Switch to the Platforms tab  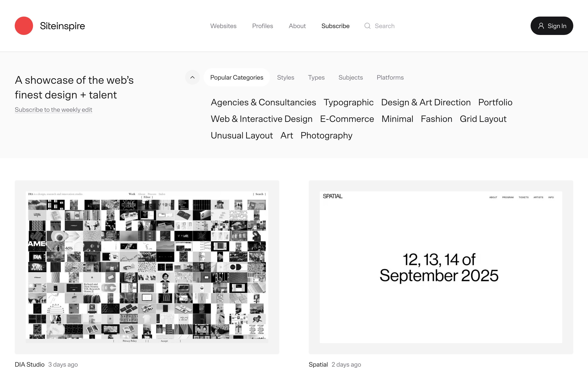[x=390, y=78]
